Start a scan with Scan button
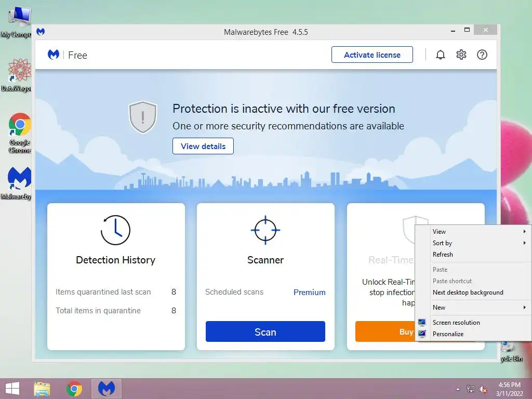The width and height of the screenshot is (532, 399). [265, 331]
